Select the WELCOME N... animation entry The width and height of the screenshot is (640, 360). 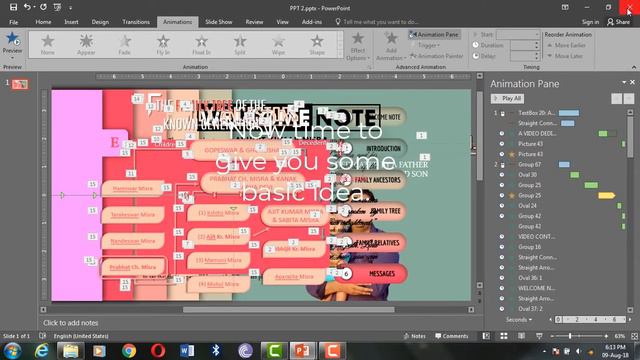point(537,288)
